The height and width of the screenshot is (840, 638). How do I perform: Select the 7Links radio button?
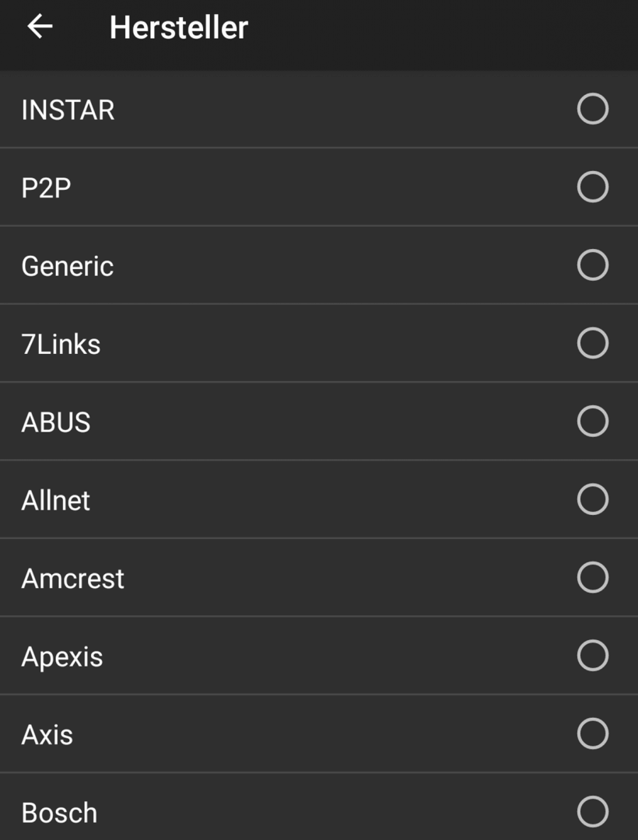point(592,344)
